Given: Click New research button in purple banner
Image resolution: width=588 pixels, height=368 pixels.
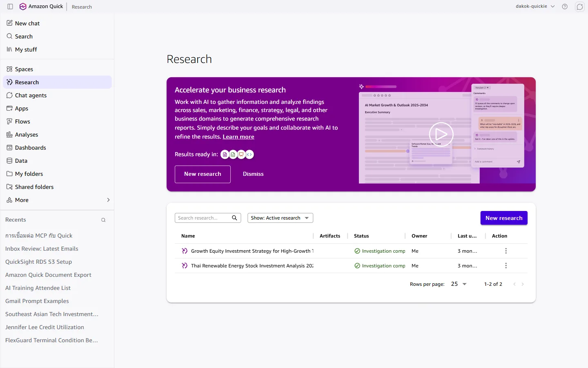Looking at the screenshot, I should [203, 174].
